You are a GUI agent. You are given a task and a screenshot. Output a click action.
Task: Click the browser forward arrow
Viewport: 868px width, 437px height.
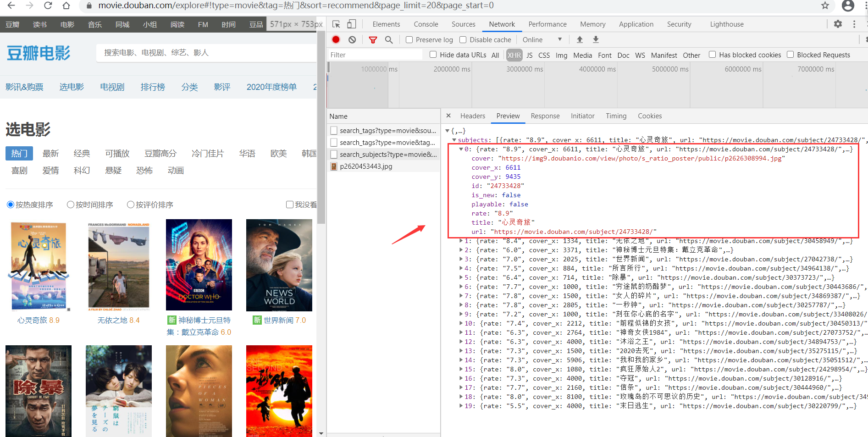[x=29, y=6]
